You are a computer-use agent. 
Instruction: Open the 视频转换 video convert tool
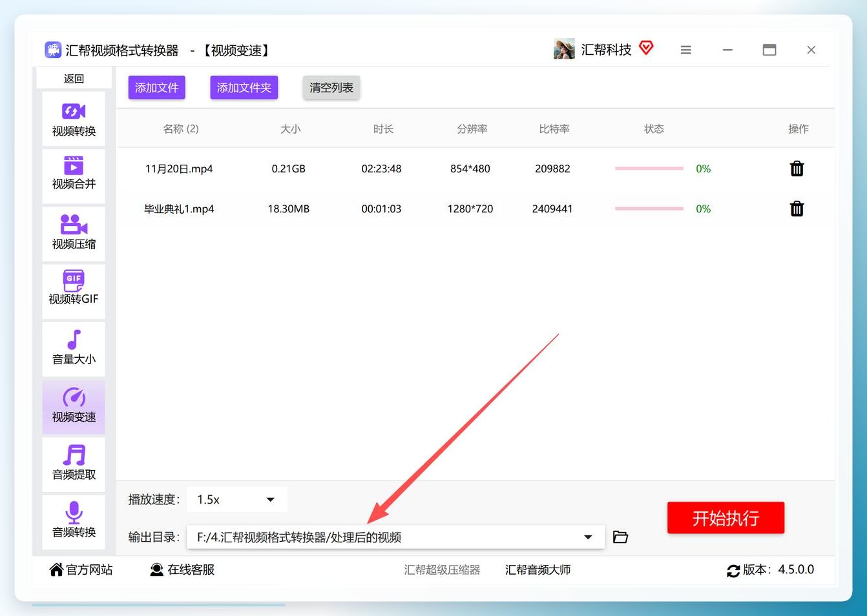click(74, 120)
